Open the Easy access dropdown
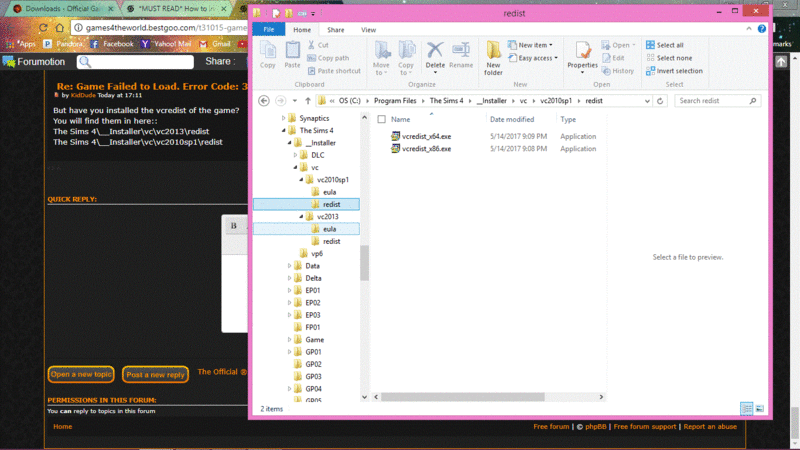Screen dimensions: 800x450 532,58
